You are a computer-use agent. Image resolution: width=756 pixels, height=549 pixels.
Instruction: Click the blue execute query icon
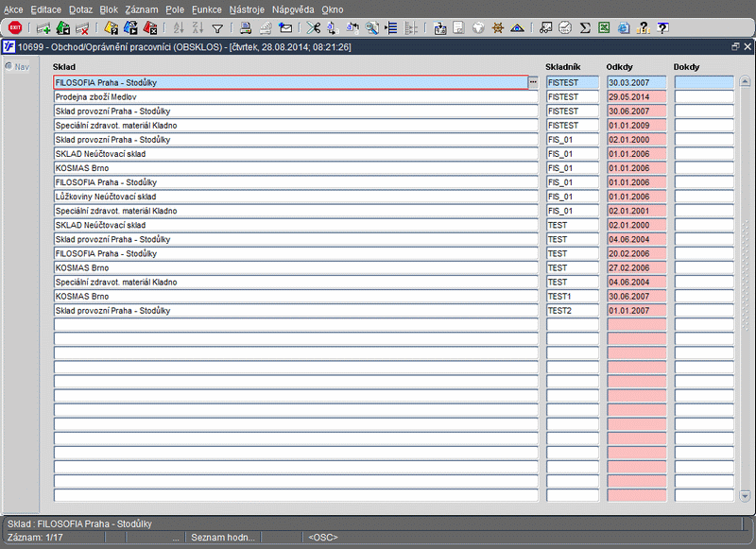[130, 28]
